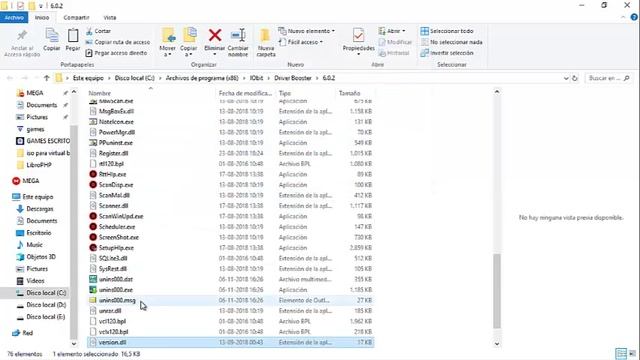Pin folder with Anclar al Acceso rápido
Viewport: 640px width, 360px height.
(x=22, y=42)
